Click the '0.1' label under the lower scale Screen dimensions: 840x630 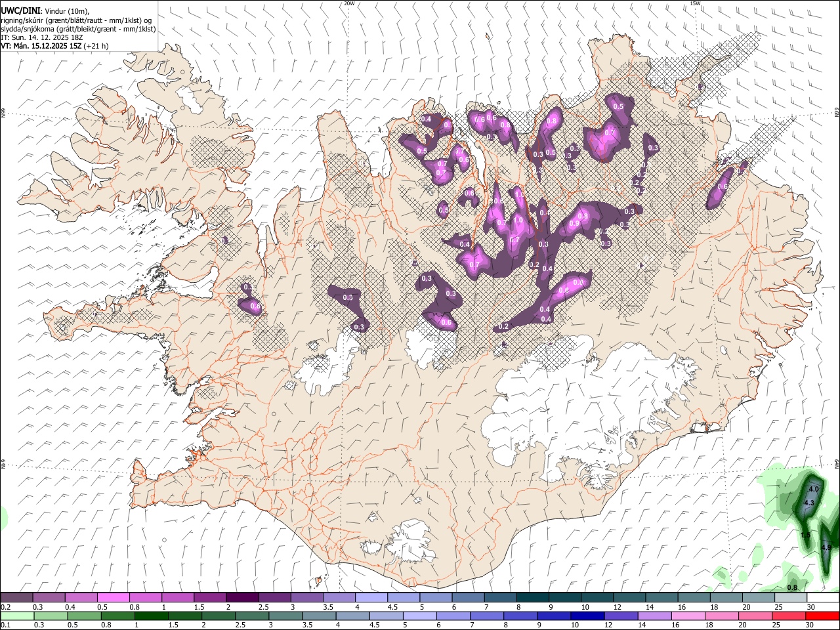5,625
